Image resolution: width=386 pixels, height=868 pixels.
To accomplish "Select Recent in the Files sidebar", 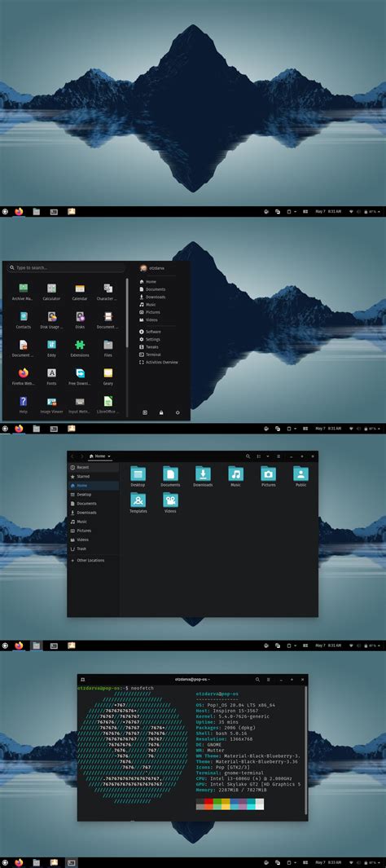I will tap(94, 468).
